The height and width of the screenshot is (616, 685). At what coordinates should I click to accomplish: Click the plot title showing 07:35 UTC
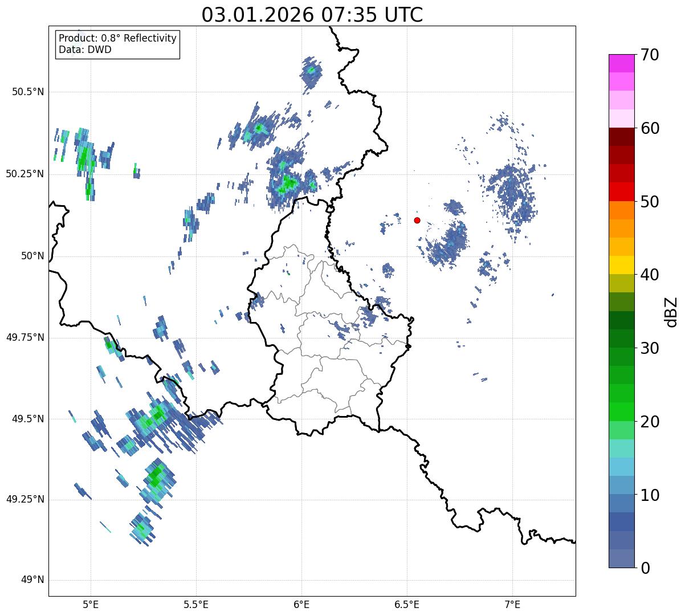[312, 15]
